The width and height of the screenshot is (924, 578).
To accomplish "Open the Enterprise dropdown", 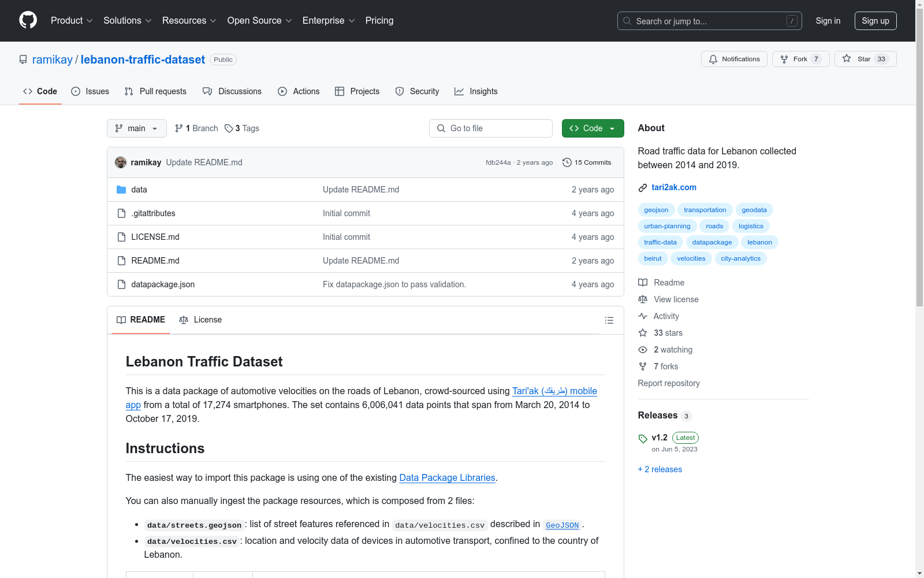I will coord(329,21).
